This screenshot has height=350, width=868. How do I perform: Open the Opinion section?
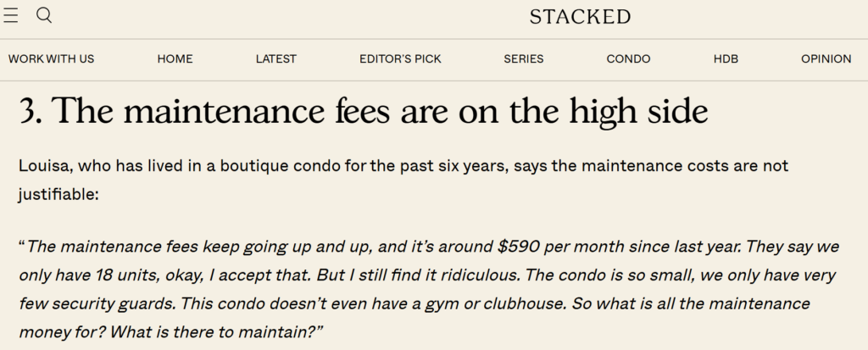826,58
